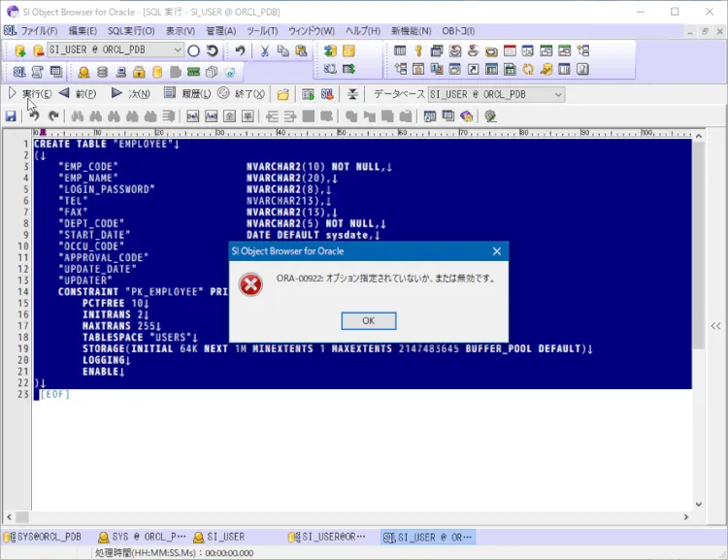Screen dimensions: 728x560
Task: Expand the データベース SI_USER @ ORCL_PDB dropdown
Action: pyautogui.click(x=558, y=94)
